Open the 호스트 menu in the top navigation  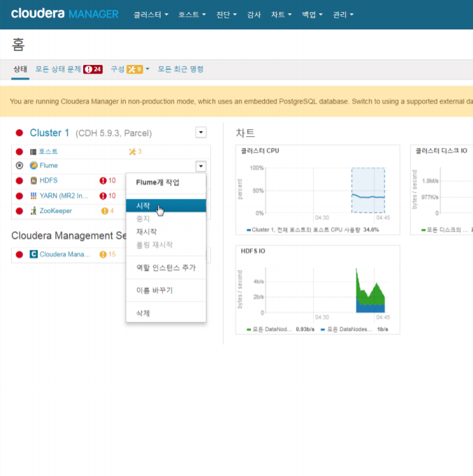tap(192, 15)
